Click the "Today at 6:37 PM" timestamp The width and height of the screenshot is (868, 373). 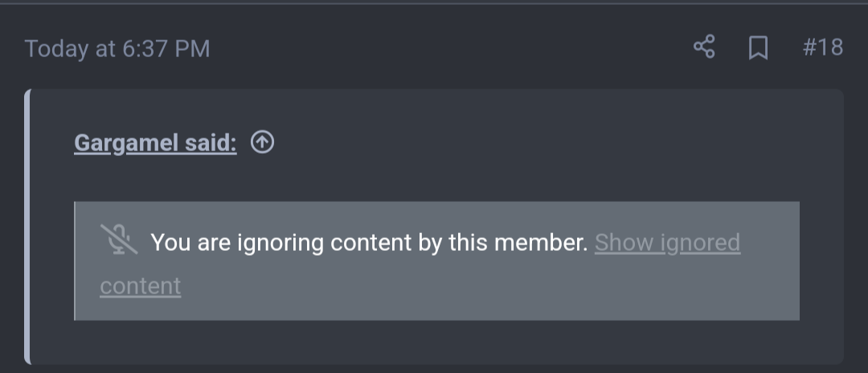pyautogui.click(x=117, y=48)
